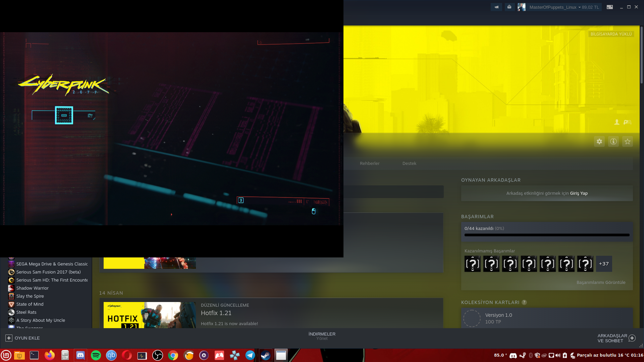
Task: Open Steam announcements megaphone icon
Action: (496, 7)
